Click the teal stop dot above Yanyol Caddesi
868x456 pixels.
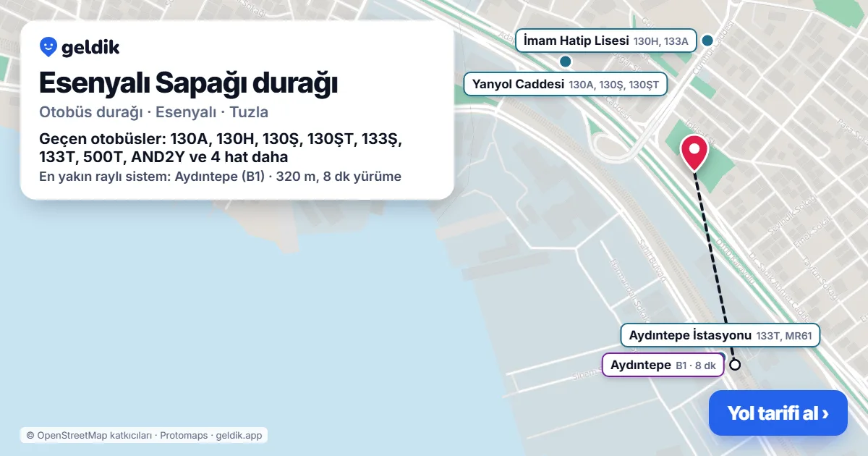pyautogui.click(x=566, y=62)
